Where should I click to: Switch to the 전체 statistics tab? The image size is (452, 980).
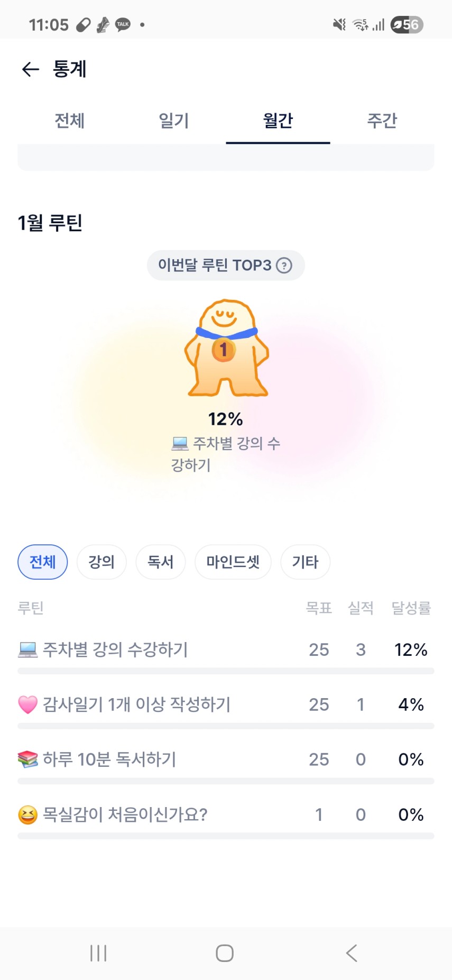pyautogui.click(x=69, y=121)
